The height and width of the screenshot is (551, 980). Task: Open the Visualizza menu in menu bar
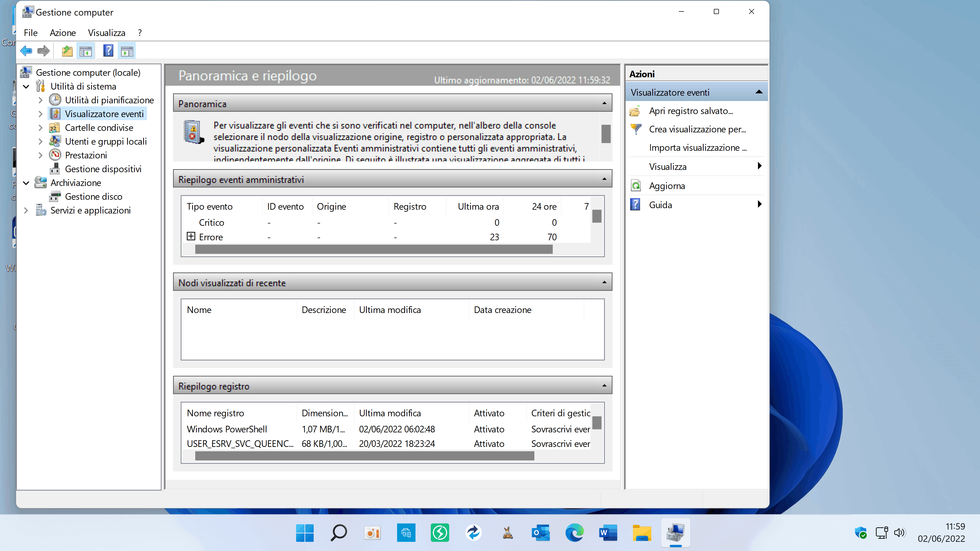click(106, 33)
